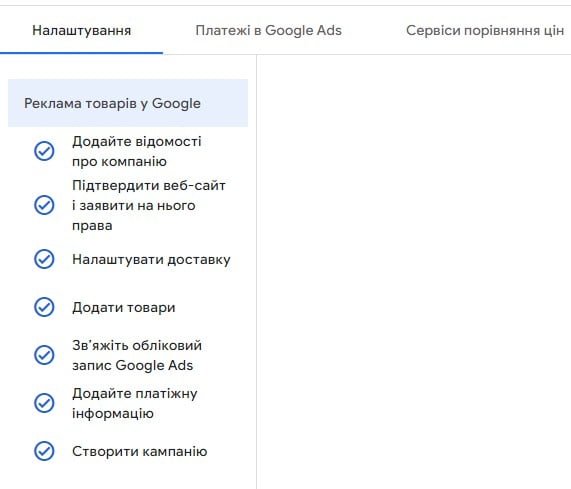Viewport: 571px width, 489px height.
Task: Click checkmark icon next to Додати товари
Action: (44, 307)
